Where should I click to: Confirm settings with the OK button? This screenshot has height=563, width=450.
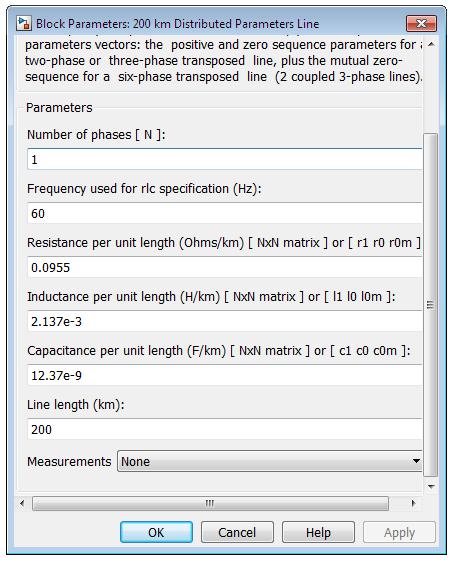point(156,532)
